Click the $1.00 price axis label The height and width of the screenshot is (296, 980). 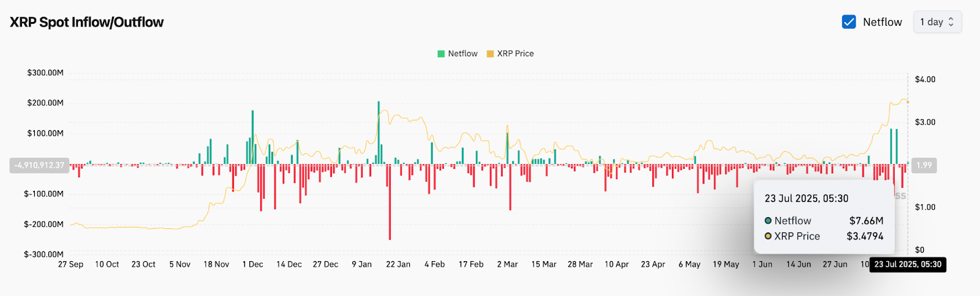(x=925, y=207)
